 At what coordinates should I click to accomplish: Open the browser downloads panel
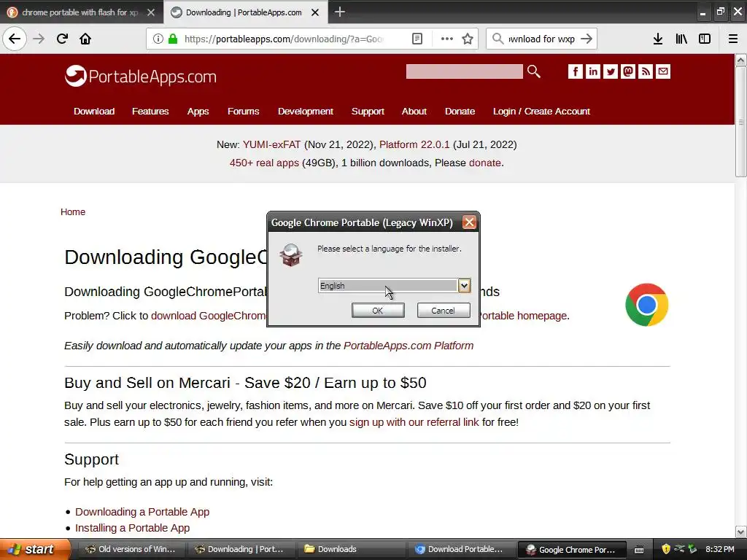[x=658, y=39]
